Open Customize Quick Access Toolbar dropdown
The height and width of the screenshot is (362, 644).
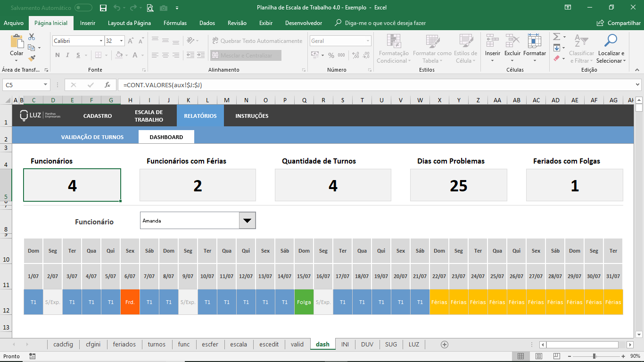(x=177, y=8)
